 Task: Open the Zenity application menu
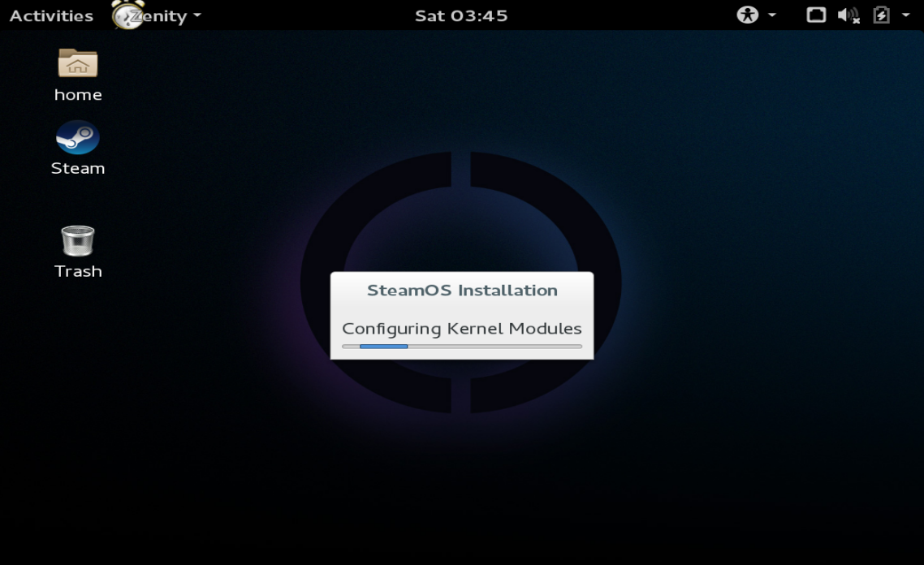pos(157,15)
